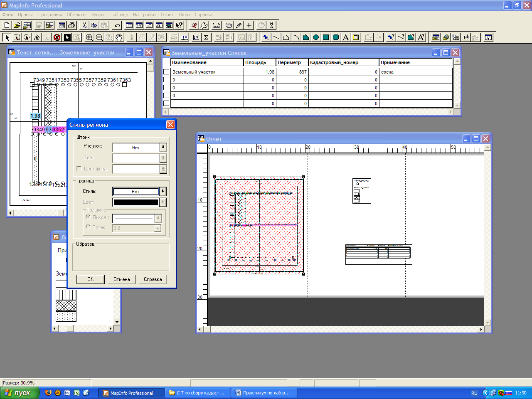Click the 'Наименование' column header
532x399 pixels.
pyautogui.click(x=207, y=62)
